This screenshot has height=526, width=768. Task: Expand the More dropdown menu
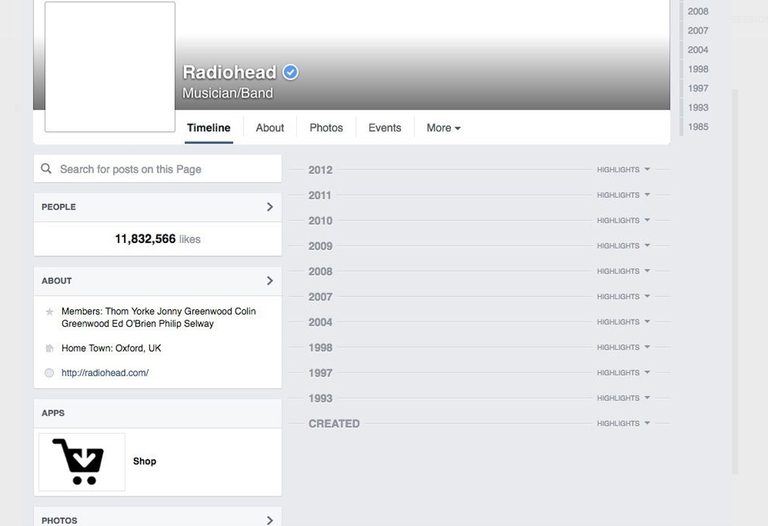pos(443,128)
